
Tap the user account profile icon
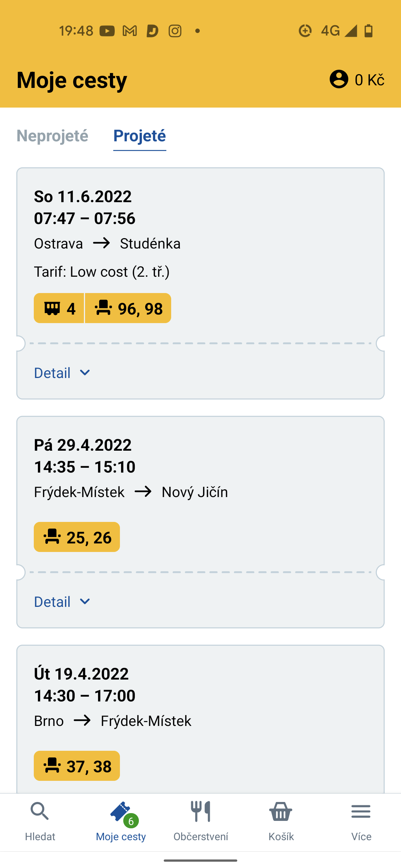(339, 79)
